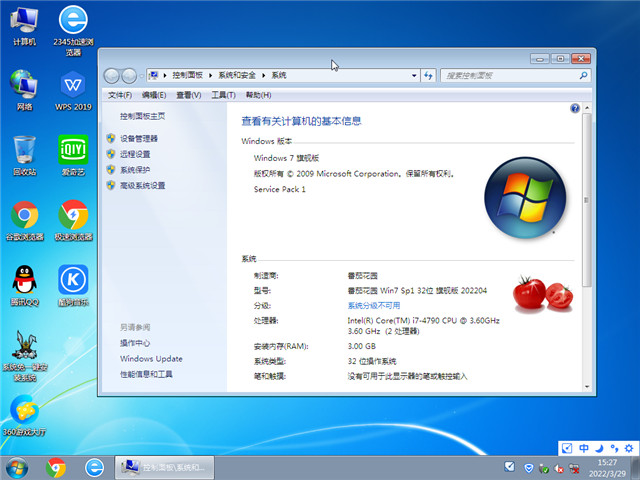
Task: Open 高级系统设置 link
Action: 142,186
